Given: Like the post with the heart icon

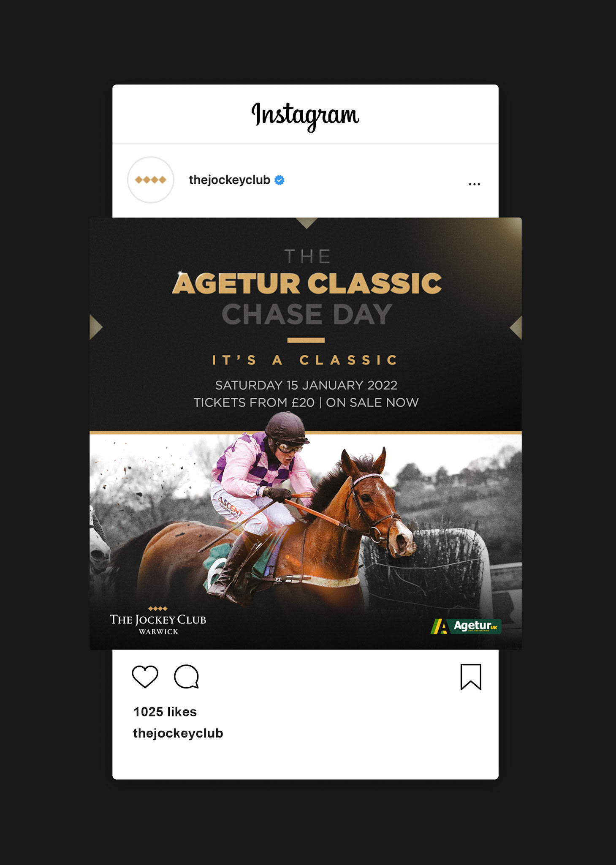Looking at the screenshot, I should [x=145, y=676].
